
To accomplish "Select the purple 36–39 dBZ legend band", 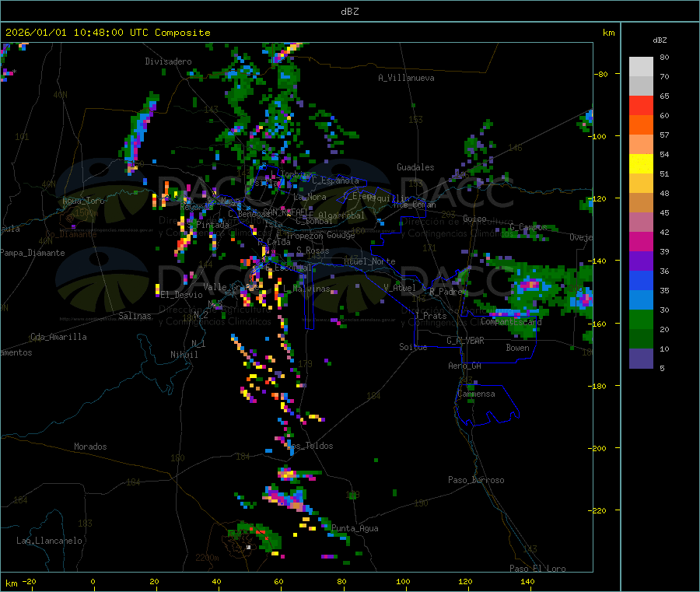I will click(641, 261).
